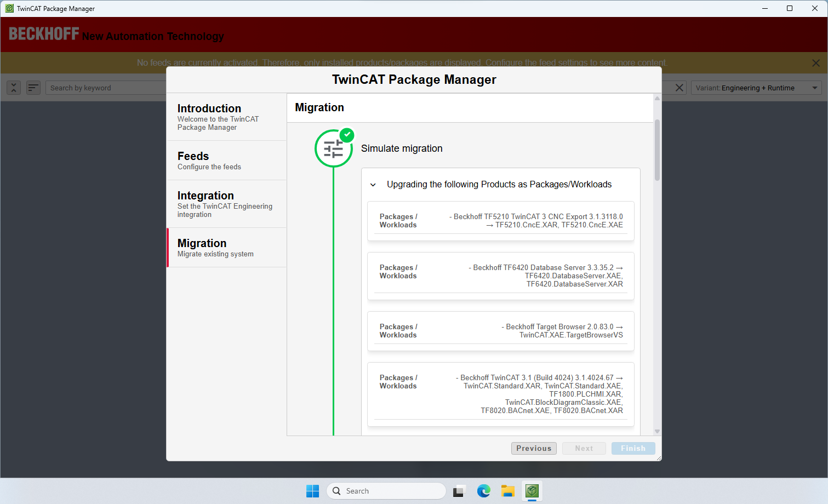828x504 pixels.
Task: Minimize the TwinCAT Package Manager window
Action: [x=764, y=8]
